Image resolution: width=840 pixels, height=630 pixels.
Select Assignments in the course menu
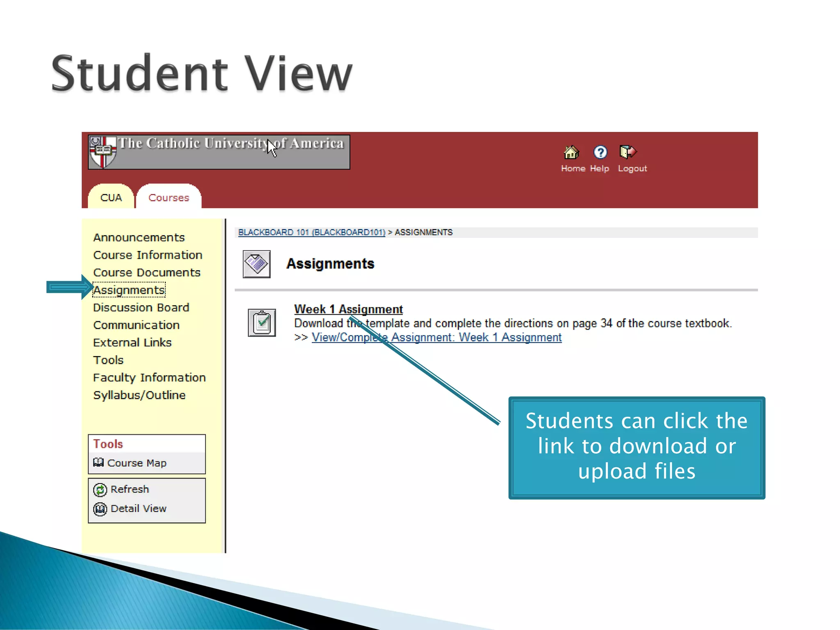click(x=129, y=290)
